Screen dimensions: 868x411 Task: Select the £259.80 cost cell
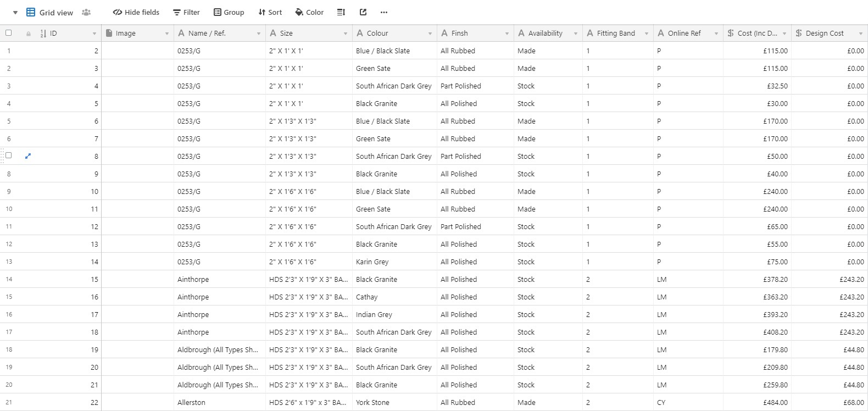coord(757,385)
